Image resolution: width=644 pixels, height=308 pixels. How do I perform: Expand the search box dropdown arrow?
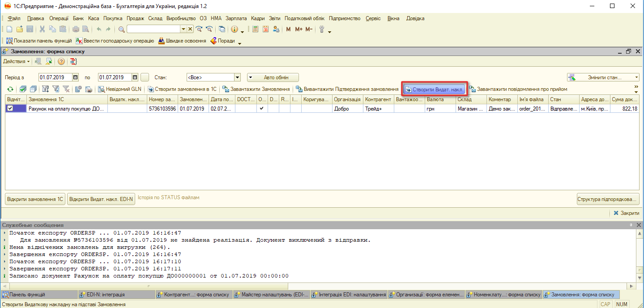tap(183, 29)
